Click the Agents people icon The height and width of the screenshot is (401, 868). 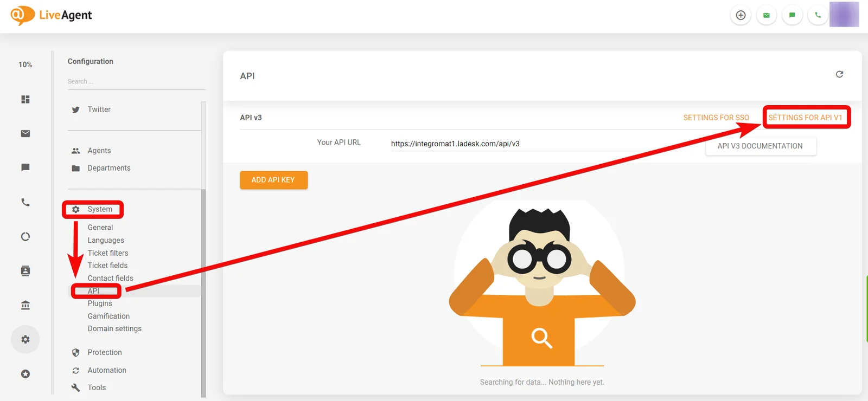point(76,151)
